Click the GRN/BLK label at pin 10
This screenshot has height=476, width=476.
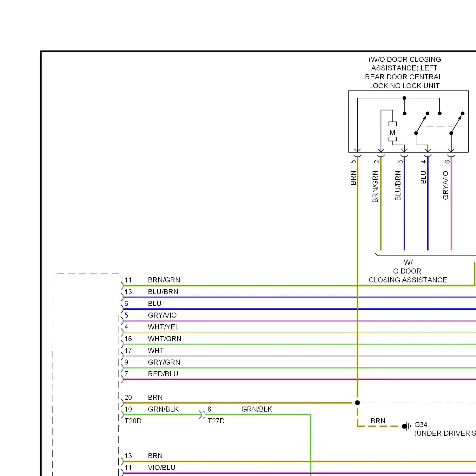[163, 409]
